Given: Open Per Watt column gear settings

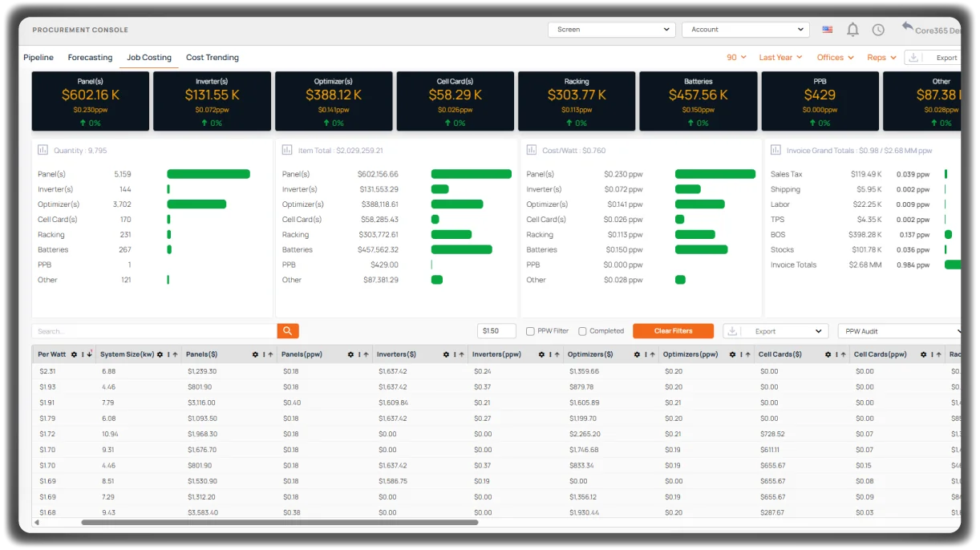Looking at the screenshot, I should coord(74,354).
